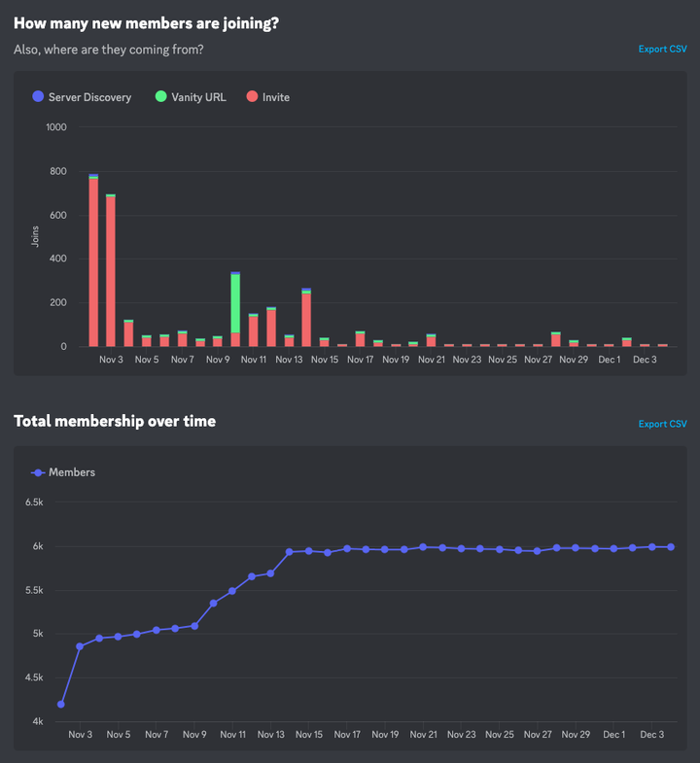
Task: Click the tallest joins bar near 800
Action: pyautogui.click(x=93, y=260)
